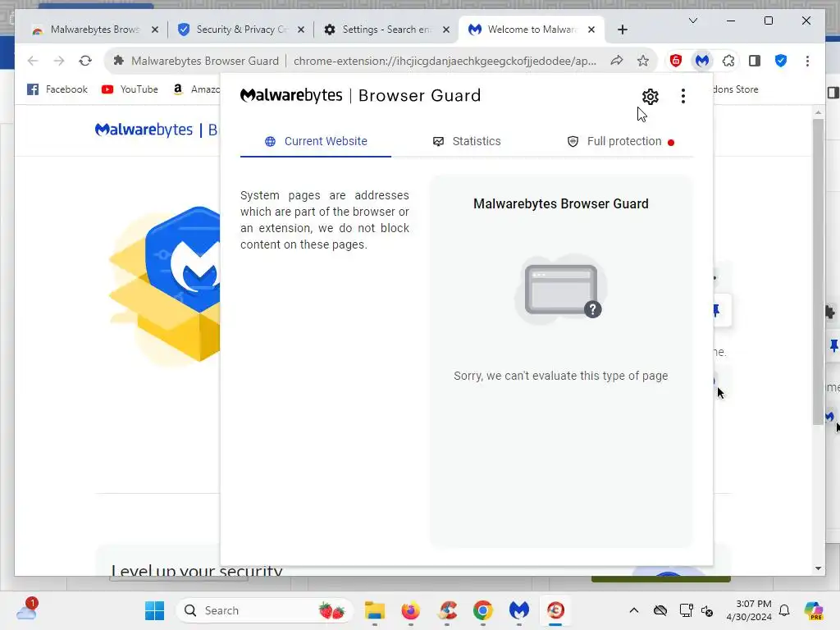Screen dimensions: 840x630
Task: Go forward to next page
Action: click(x=59, y=61)
